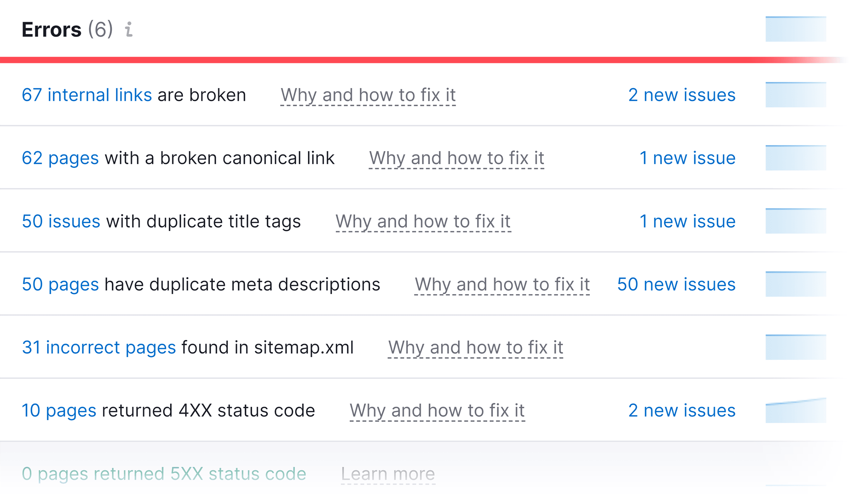Screen dimensions: 852x504
Task: Click Learn more about 5XX status codes
Action: point(388,473)
